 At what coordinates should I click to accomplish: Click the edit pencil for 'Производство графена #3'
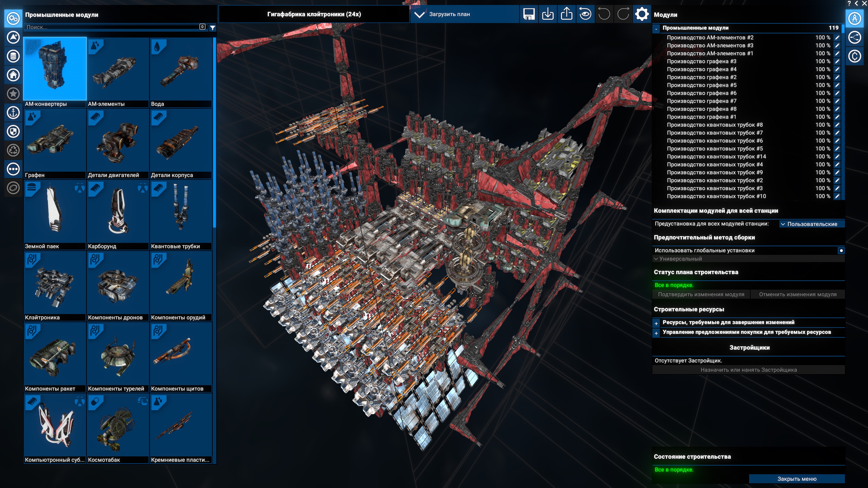837,61
